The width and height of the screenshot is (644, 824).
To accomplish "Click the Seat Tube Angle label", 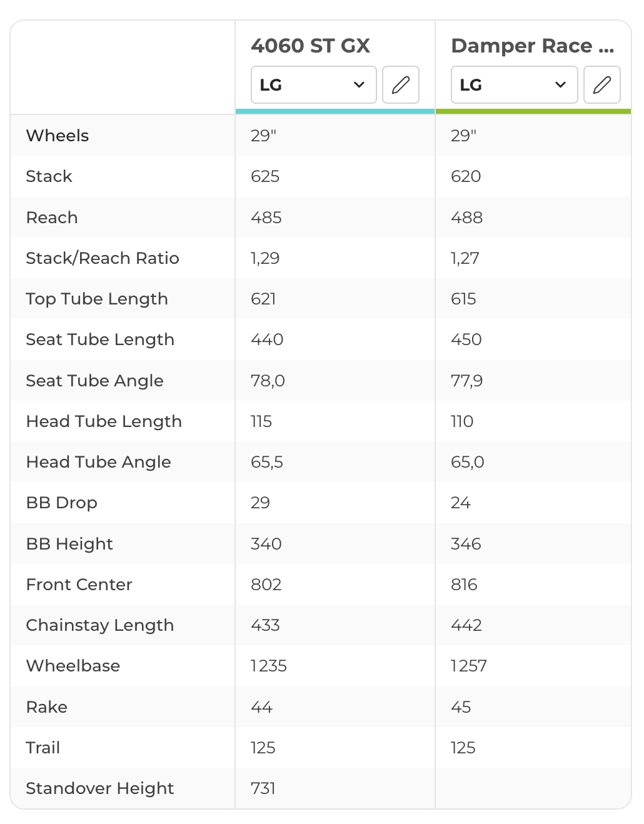I will tap(94, 381).
